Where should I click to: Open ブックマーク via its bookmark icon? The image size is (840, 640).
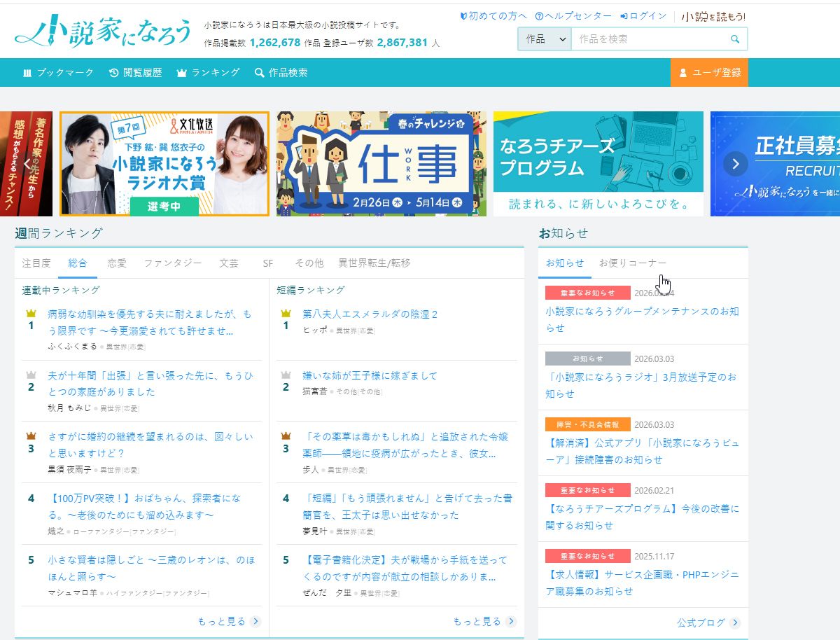tap(27, 72)
